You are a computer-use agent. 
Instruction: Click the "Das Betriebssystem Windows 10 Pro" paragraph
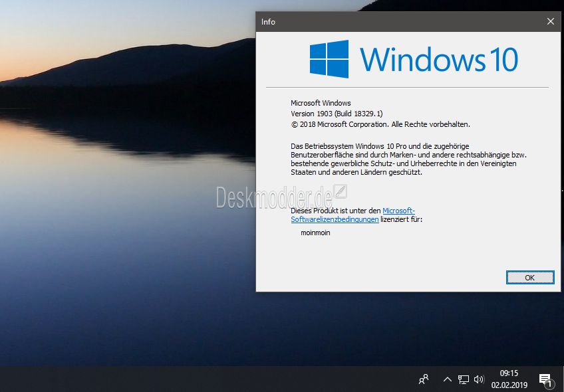[408, 159]
